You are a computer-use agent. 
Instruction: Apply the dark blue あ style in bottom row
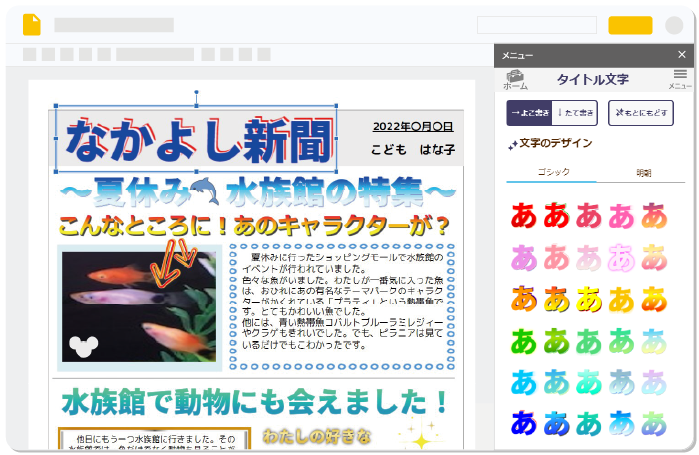coord(524,424)
